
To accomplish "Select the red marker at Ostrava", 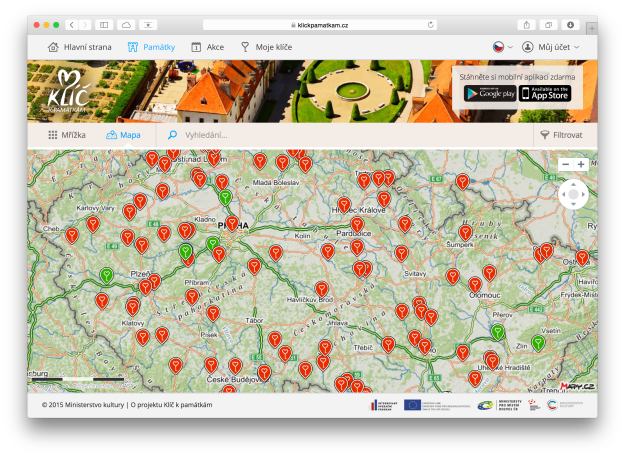I will tap(582, 258).
